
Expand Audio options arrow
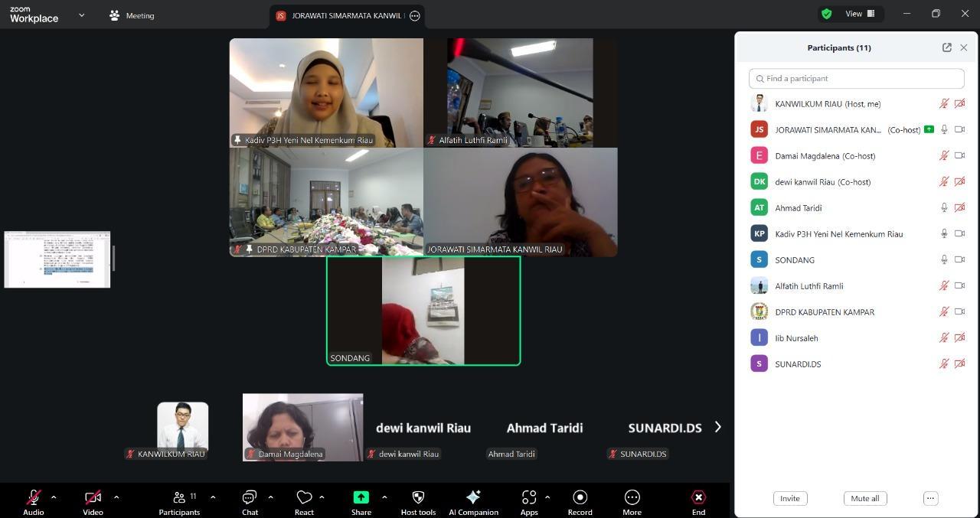click(x=54, y=497)
